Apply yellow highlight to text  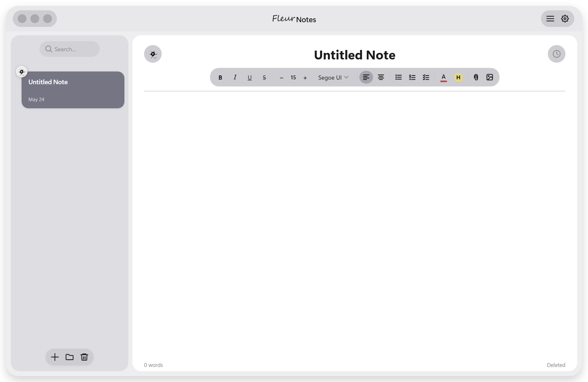click(x=458, y=77)
